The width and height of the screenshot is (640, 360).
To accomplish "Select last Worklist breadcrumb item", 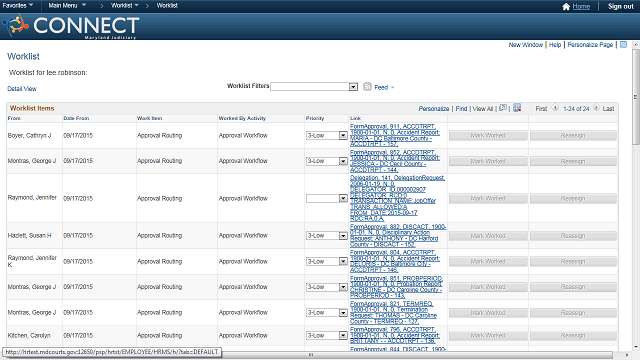I will (x=167, y=5).
